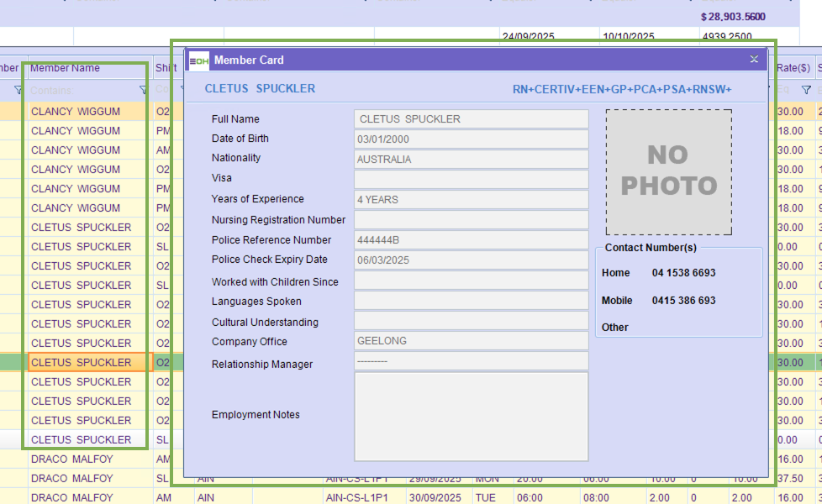The image size is (822, 504).
Task: Select the Date of Birth field
Action: (x=471, y=139)
